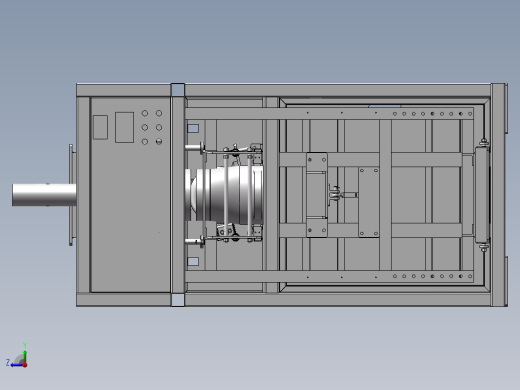The height and width of the screenshot is (390, 520).
Task: Select the clevis coupling between the two center plates
Action: 335,194
